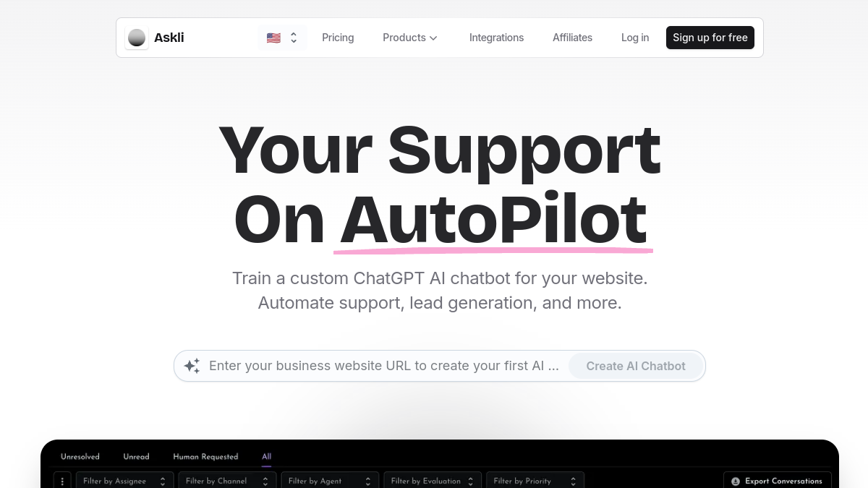Switch to the Unresolved tab
868x488 pixels.
80,457
